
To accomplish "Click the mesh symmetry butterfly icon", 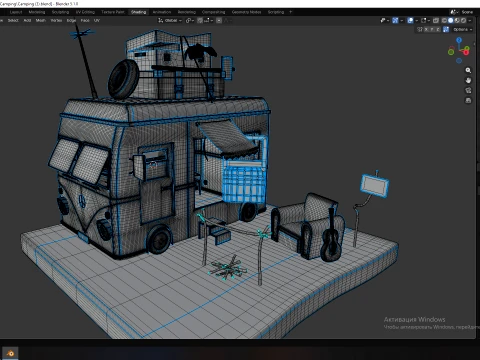I will pos(419,29).
